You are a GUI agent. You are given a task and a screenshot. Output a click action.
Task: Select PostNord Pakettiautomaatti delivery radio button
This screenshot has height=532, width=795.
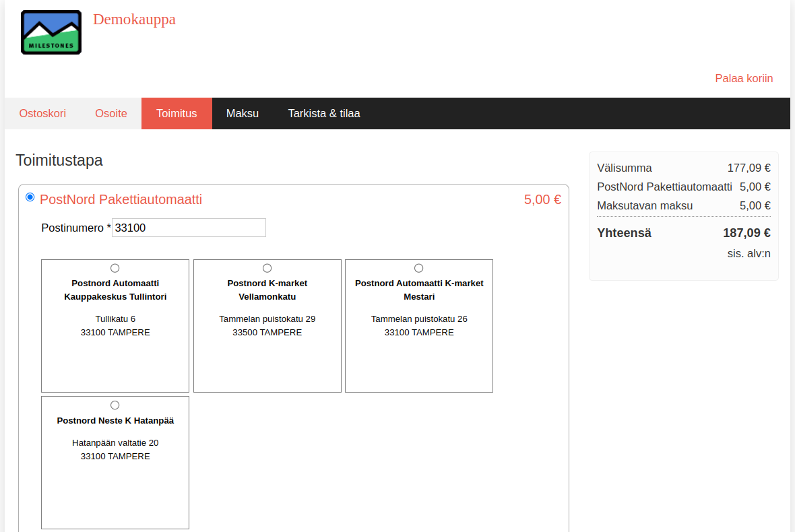pyautogui.click(x=30, y=197)
